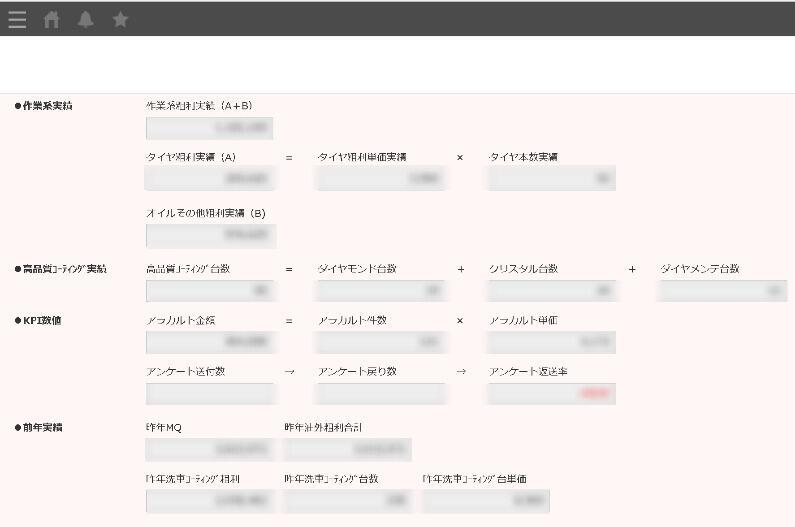The image size is (795, 527).
Task: Click the アスカルト件数 field
Action: point(381,342)
